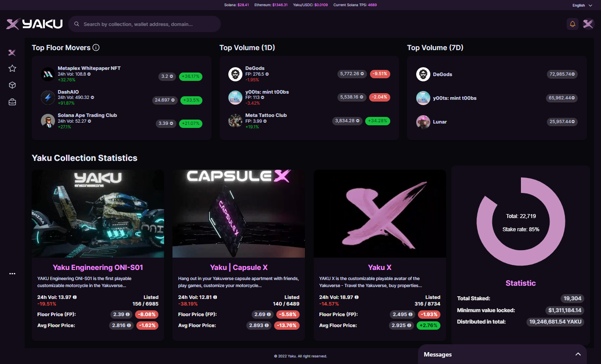This screenshot has width=601, height=364.
Task: Click the 5,772.26 DeGods 1D volume
Action: point(352,74)
